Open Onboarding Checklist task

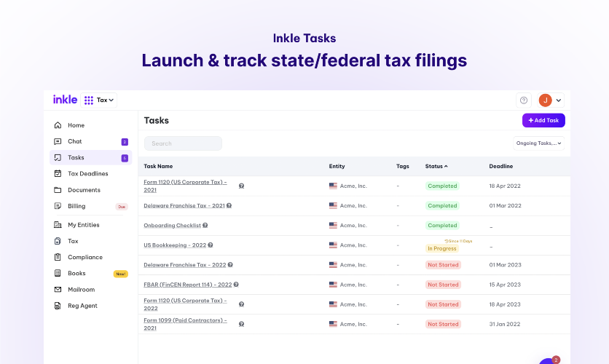(172, 226)
